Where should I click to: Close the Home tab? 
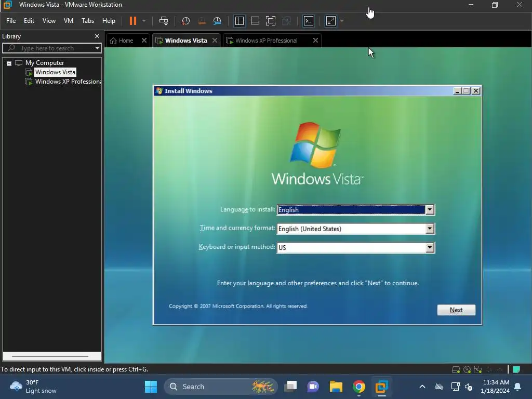[144, 41]
